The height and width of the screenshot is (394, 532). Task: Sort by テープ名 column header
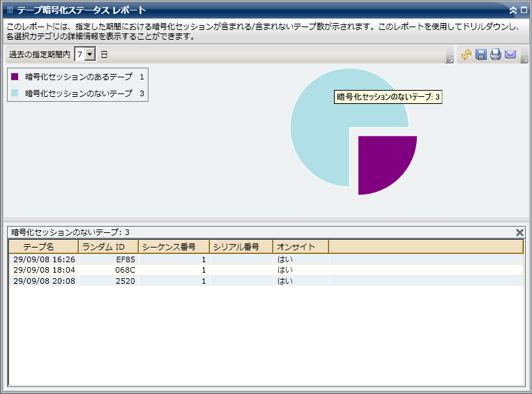point(43,247)
